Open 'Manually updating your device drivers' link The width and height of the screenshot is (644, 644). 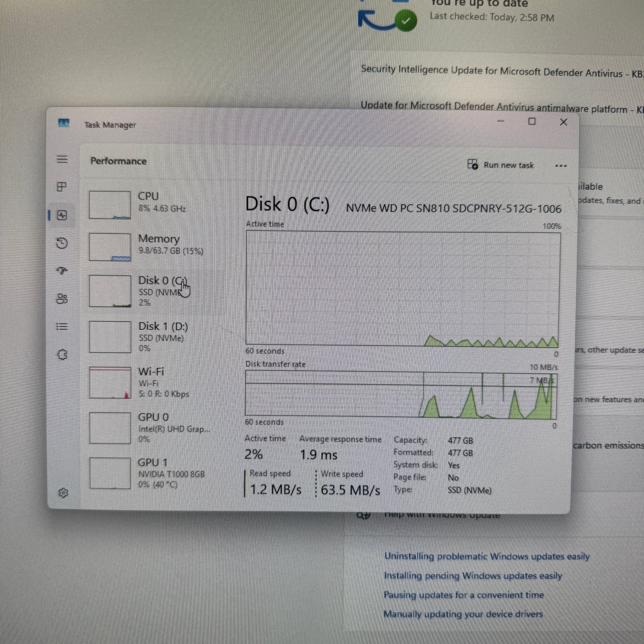463,614
